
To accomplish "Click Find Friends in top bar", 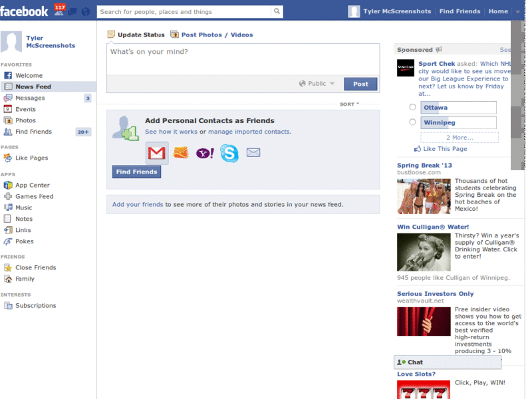I will click(x=460, y=11).
